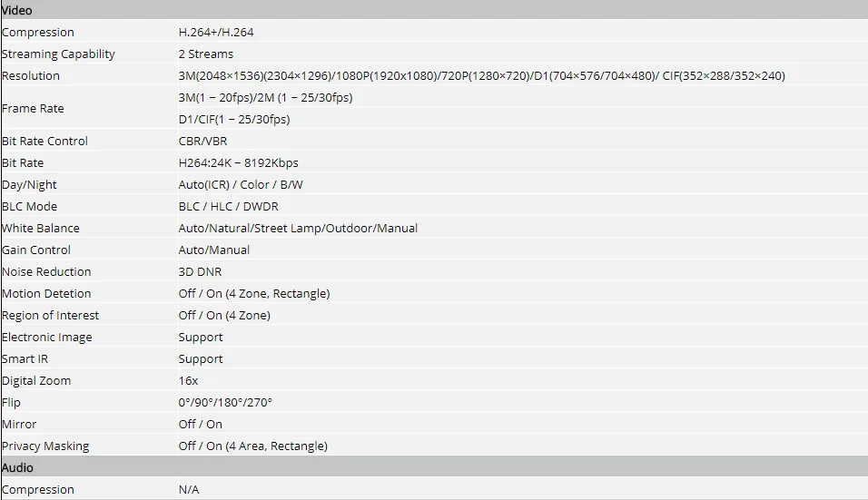Click the 3D DNR noise reduction value

click(200, 271)
